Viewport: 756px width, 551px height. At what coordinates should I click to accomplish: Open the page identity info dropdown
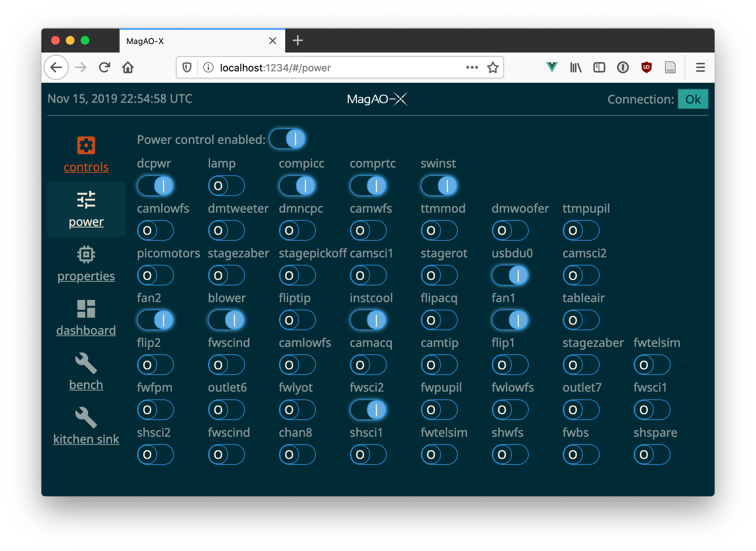pyautogui.click(x=208, y=67)
